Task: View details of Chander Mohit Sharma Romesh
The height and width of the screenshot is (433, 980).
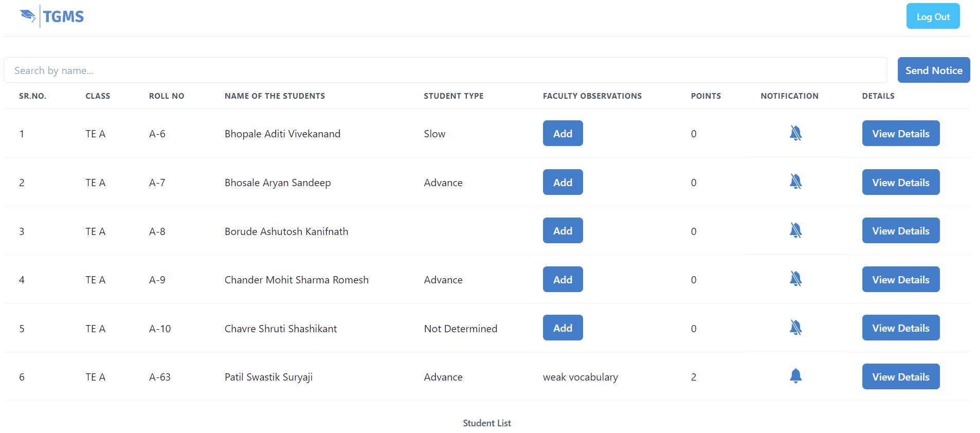Action: (x=901, y=279)
